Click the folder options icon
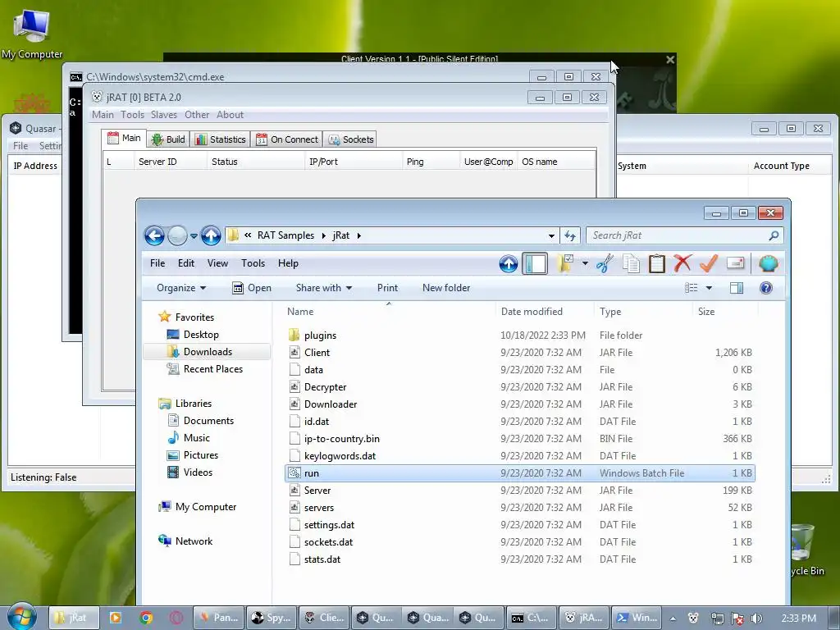Viewport: 840px width, 630px height. point(564,263)
